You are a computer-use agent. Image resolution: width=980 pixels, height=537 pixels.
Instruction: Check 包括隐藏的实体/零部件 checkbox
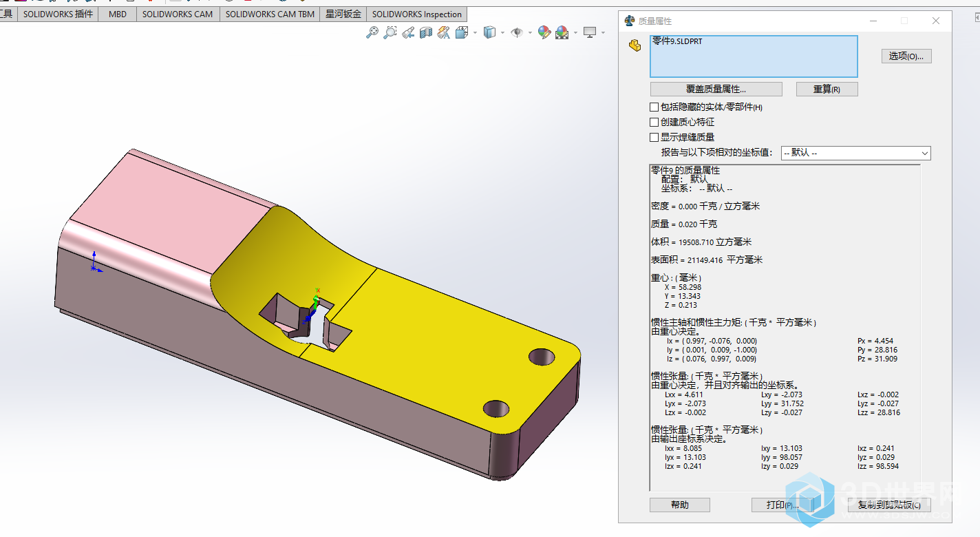pos(654,107)
